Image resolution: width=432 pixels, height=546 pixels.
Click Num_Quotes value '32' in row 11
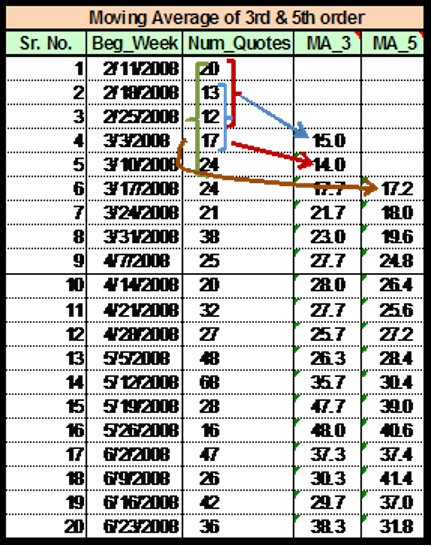[238, 310]
